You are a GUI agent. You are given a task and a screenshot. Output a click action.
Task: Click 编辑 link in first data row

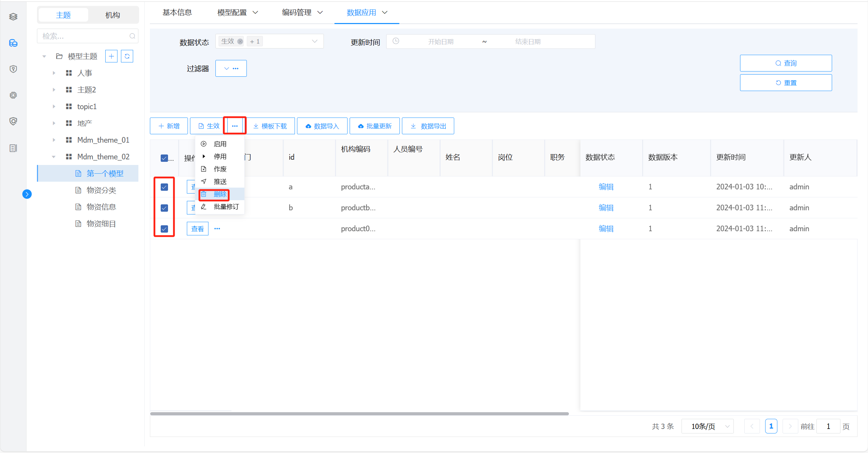tap(606, 187)
